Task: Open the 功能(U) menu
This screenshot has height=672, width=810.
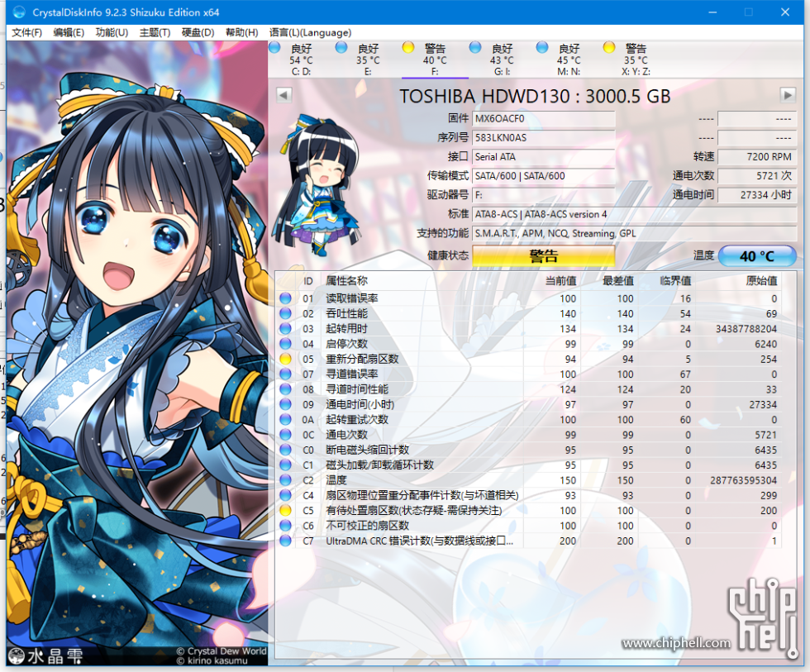Action: pyautogui.click(x=112, y=32)
